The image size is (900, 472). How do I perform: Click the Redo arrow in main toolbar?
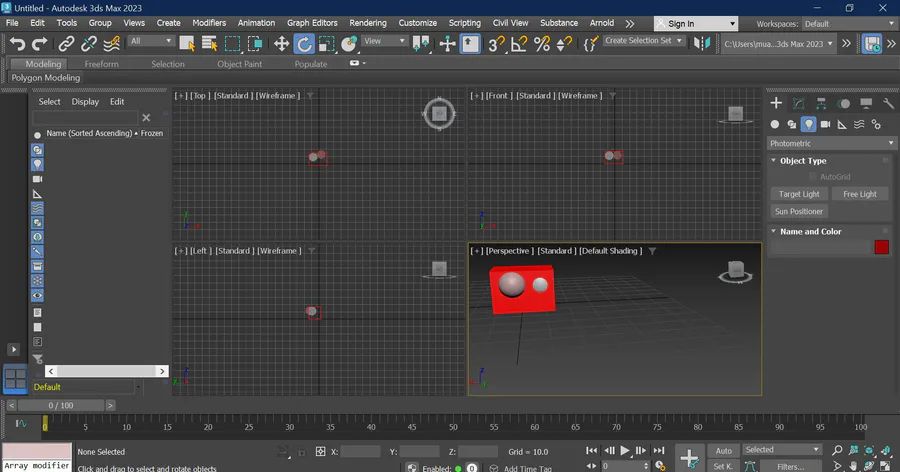click(x=40, y=44)
